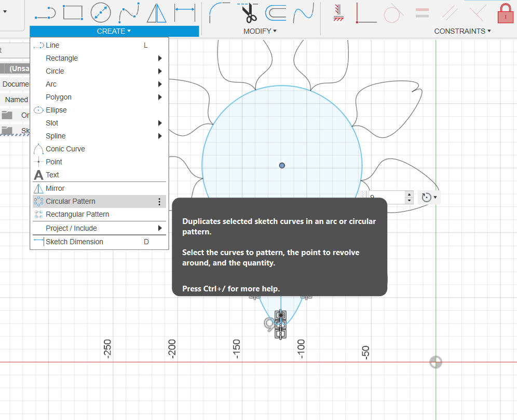Select the Line tool in the toolbar
The width and height of the screenshot is (517, 420).
[x=45, y=13]
